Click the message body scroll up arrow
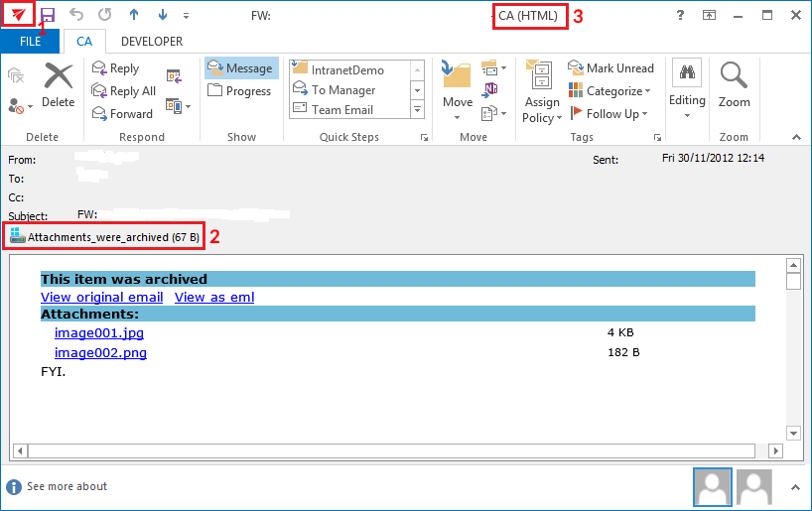Image resolution: width=812 pixels, height=511 pixels. point(793,266)
